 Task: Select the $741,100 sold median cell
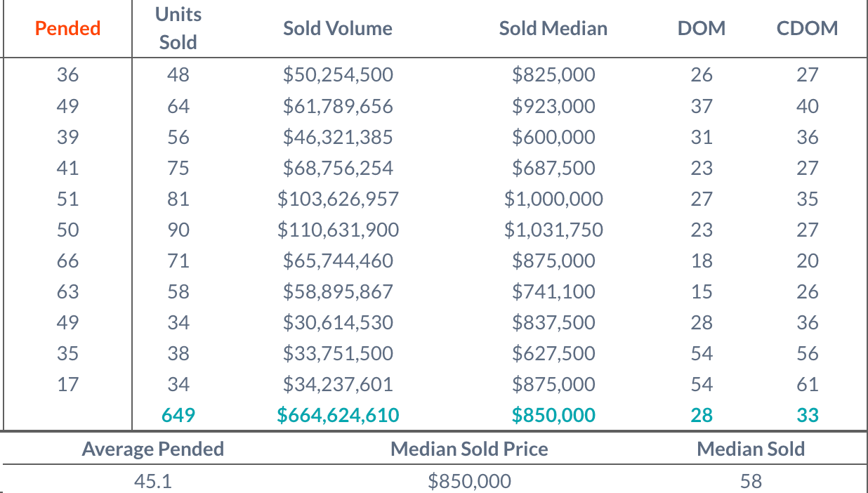pos(553,291)
